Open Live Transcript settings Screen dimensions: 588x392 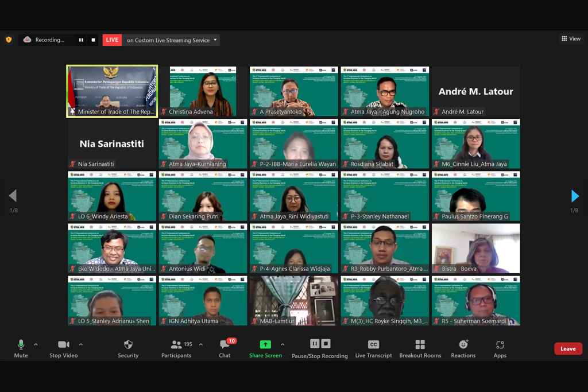pyautogui.click(x=373, y=348)
